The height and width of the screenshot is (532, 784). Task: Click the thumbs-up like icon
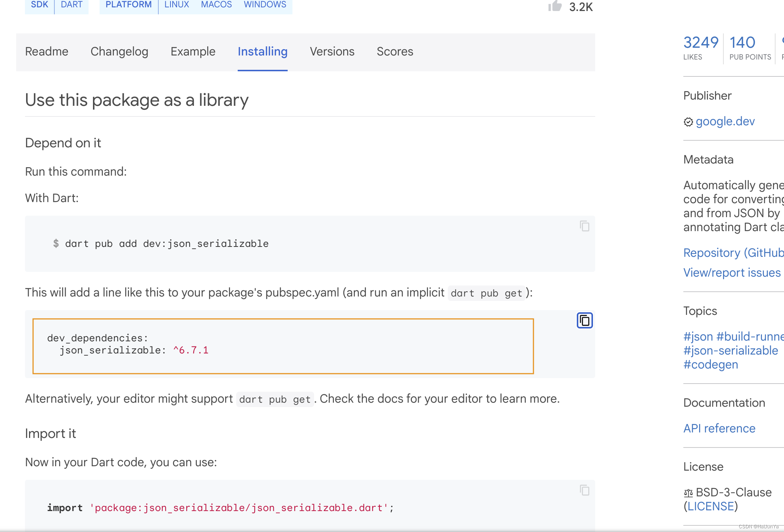(x=555, y=6)
